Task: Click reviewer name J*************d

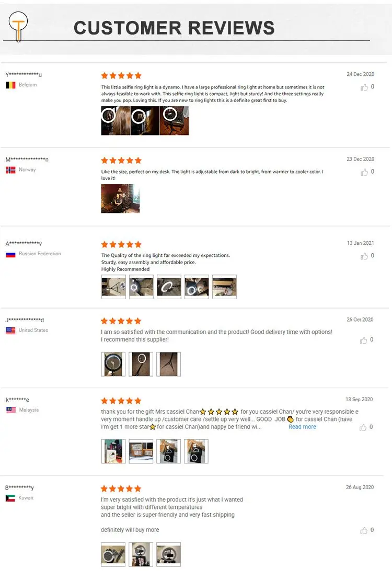Action: (x=25, y=320)
